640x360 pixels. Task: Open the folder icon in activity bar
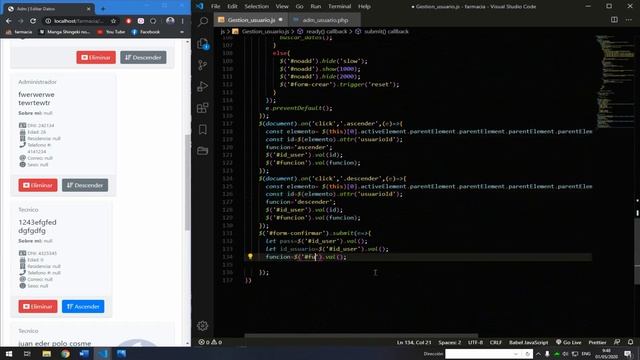[x=202, y=151]
